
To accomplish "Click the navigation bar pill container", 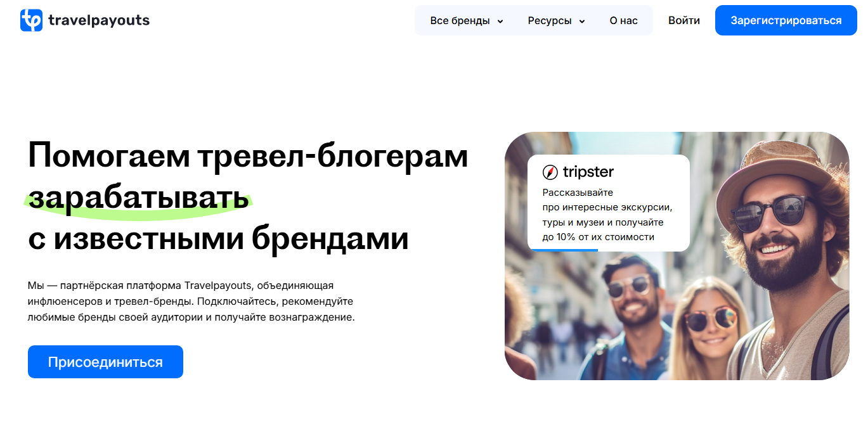I will click(533, 20).
